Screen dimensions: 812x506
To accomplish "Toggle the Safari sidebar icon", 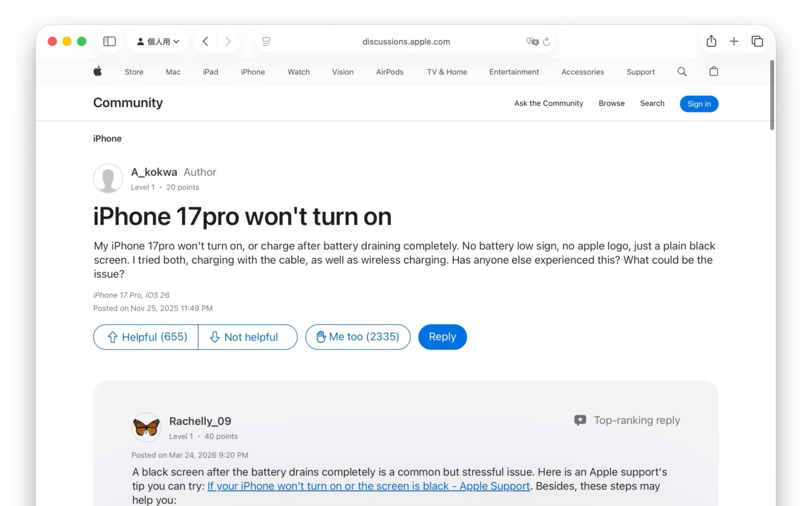I will pos(110,41).
